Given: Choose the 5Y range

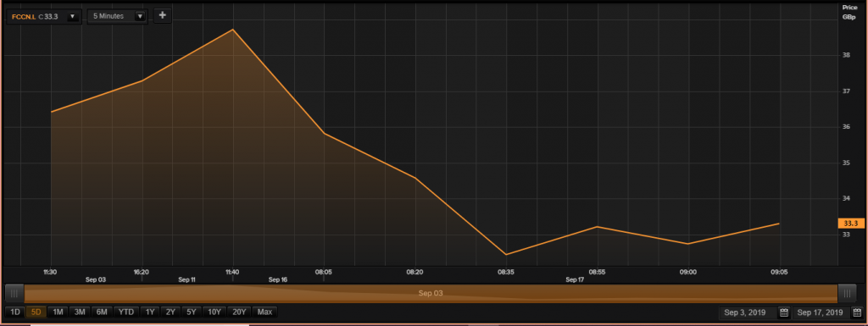Looking at the screenshot, I should (191, 312).
